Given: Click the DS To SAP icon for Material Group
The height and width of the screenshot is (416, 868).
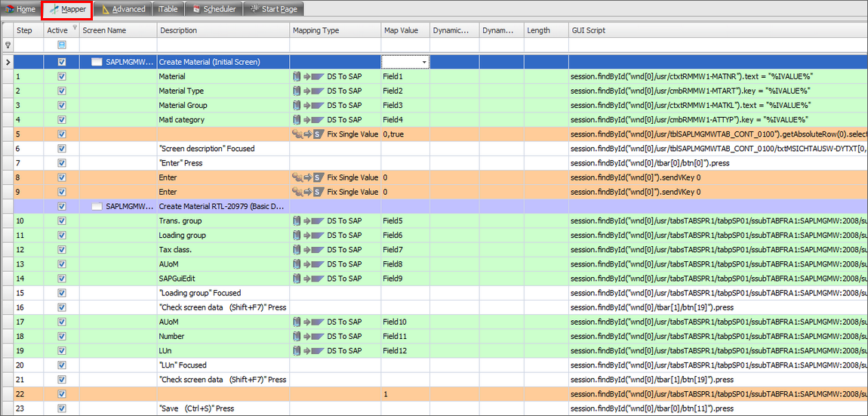Looking at the screenshot, I should coord(309,105).
